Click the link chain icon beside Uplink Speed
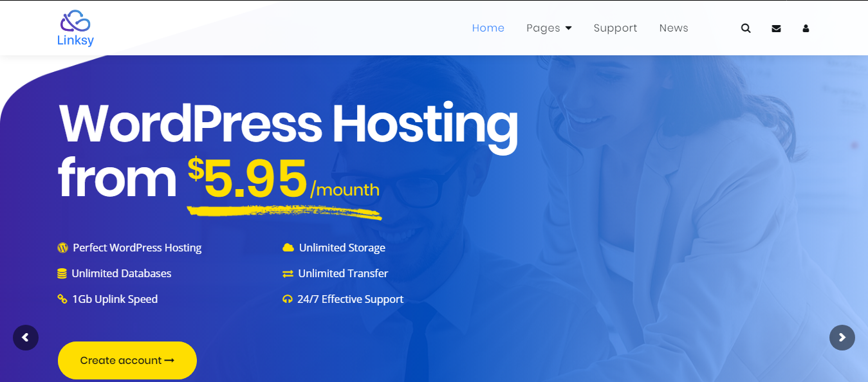The image size is (868, 382). pyautogui.click(x=62, y=299)
